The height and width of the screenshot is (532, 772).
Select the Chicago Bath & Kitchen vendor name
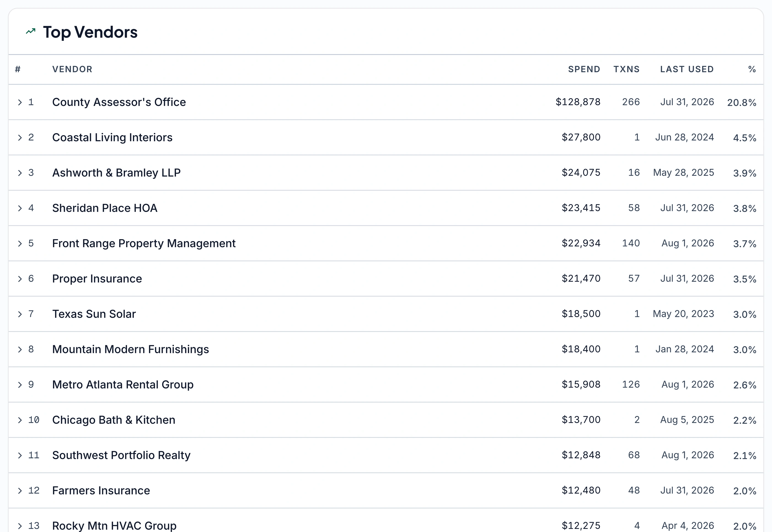tap(114, 420)
